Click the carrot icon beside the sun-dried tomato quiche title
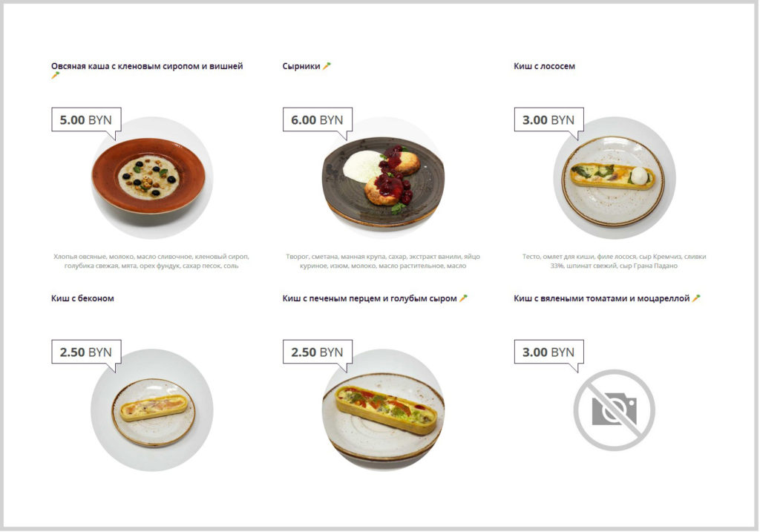 point(696,298)
